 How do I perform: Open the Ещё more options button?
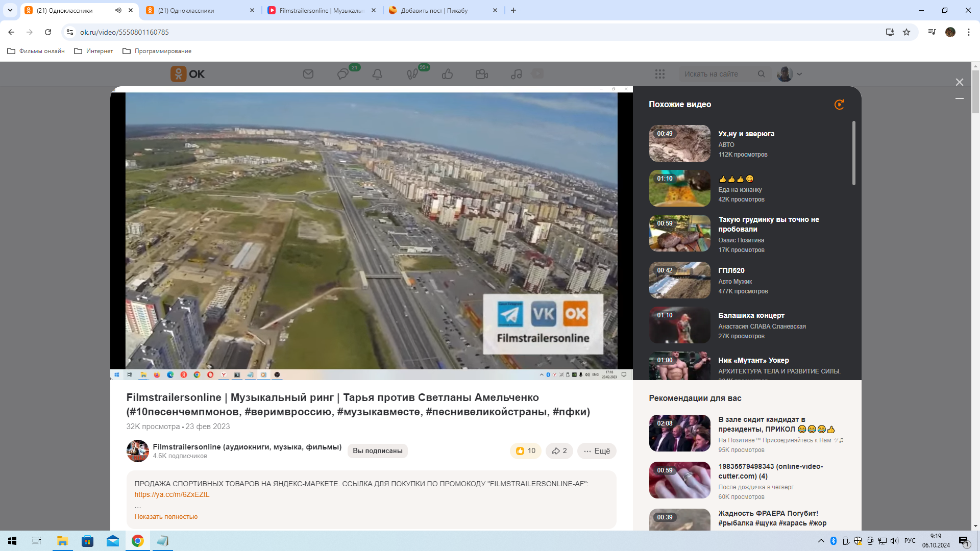597,451
